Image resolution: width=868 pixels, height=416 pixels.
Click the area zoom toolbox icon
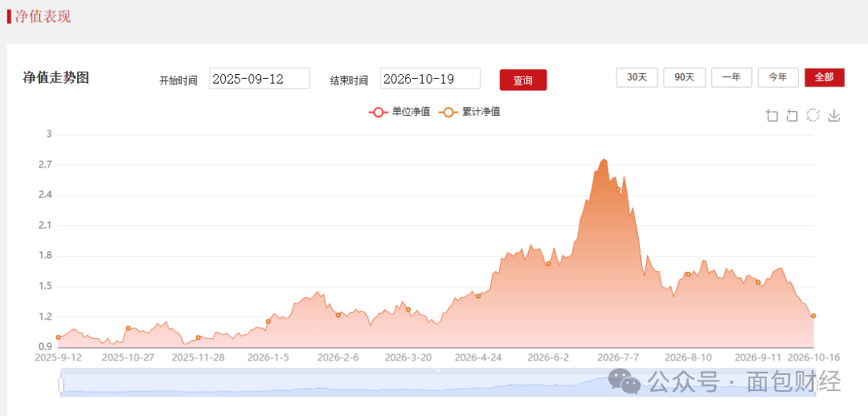(772, 115)
